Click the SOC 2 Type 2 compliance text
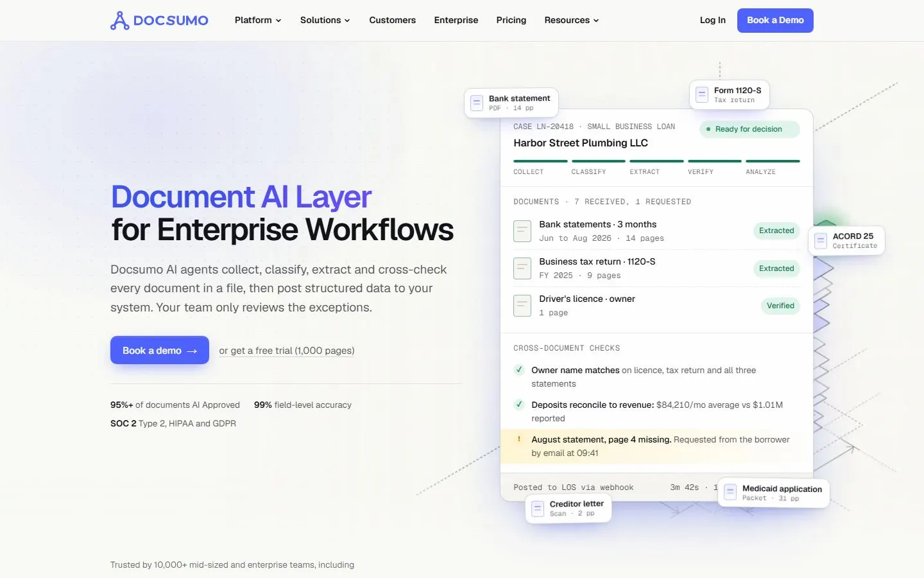This screenshot has height=578, width=924. click(173, 424)
